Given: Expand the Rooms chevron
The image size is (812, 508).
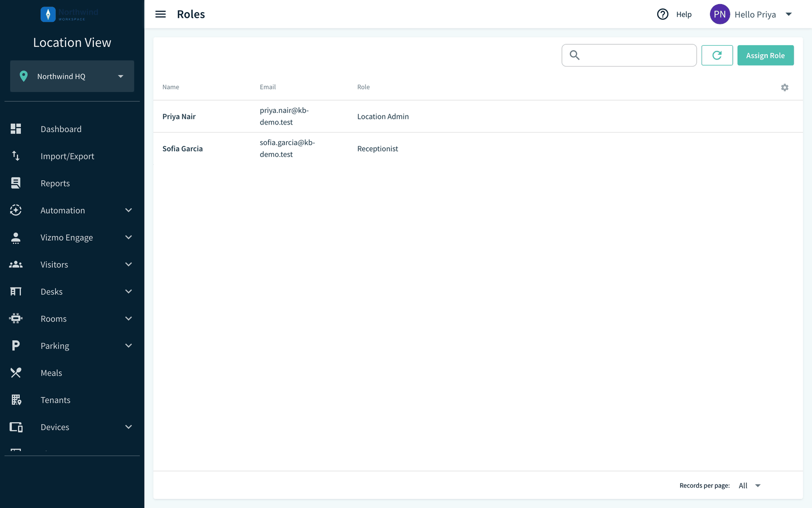Looking at the screenshot, I should coord(128,319).
